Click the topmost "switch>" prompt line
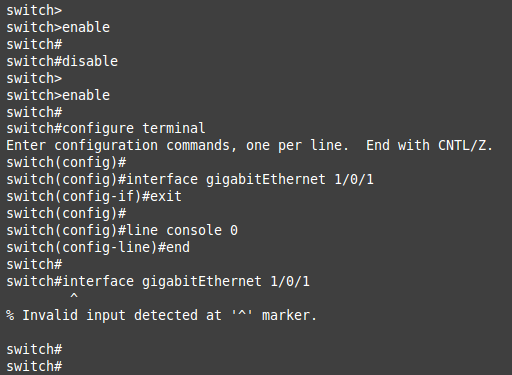The width and height of the screenshot is (512, 375). point(34,10)
